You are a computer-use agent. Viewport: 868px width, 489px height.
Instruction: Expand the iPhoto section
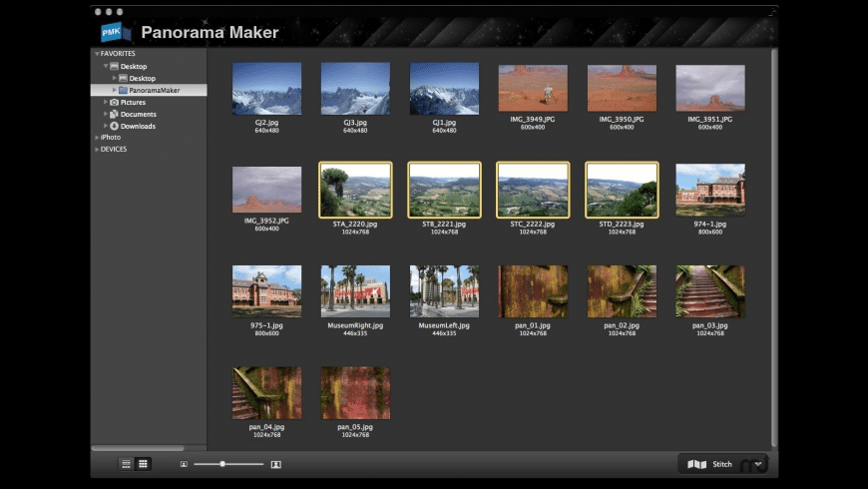97,138
